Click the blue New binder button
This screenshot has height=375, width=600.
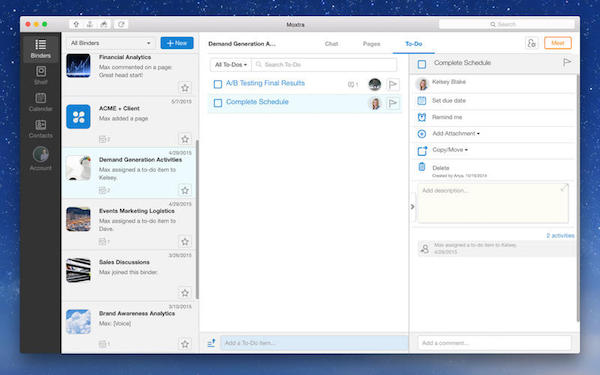click(177, 43)
